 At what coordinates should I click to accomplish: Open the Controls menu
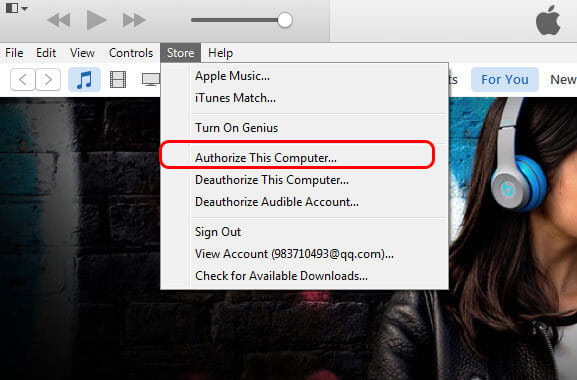pyautogui.click(x=131, y=53)
